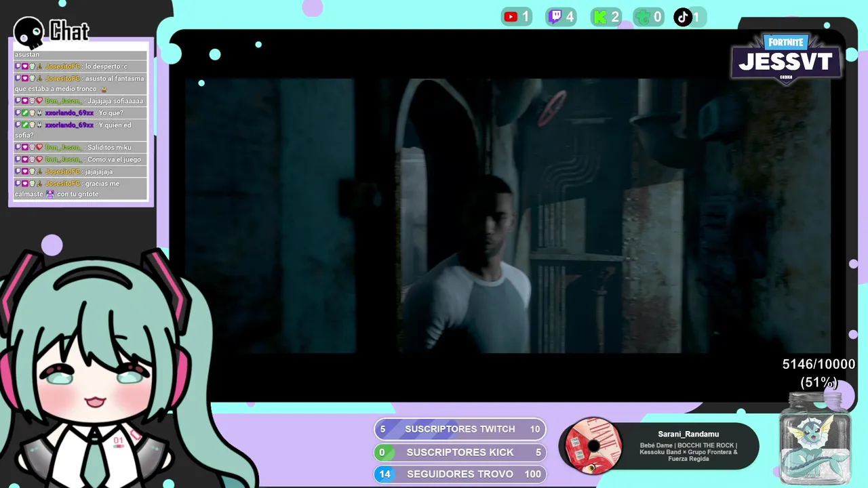Click the skull icon beside Chat title
Viewport: 868px width, 488px height.
coord(29,32)
